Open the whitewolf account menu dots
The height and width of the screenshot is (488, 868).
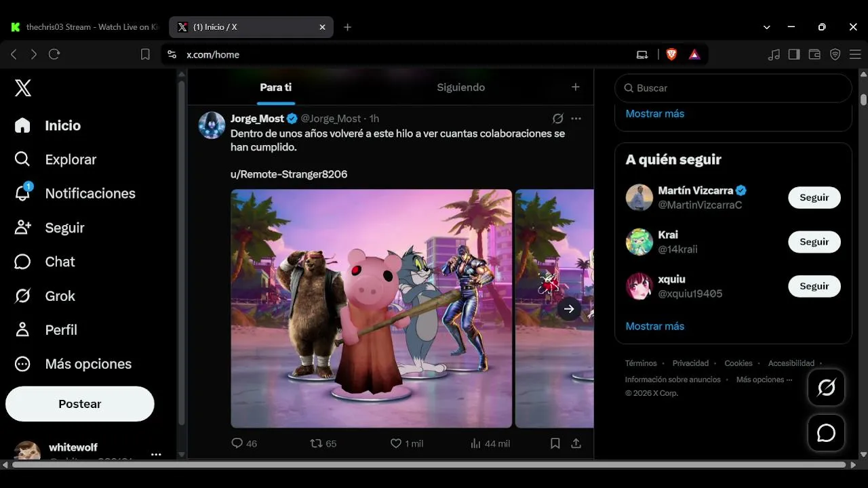pyautogui.click(x=156, y=454)
